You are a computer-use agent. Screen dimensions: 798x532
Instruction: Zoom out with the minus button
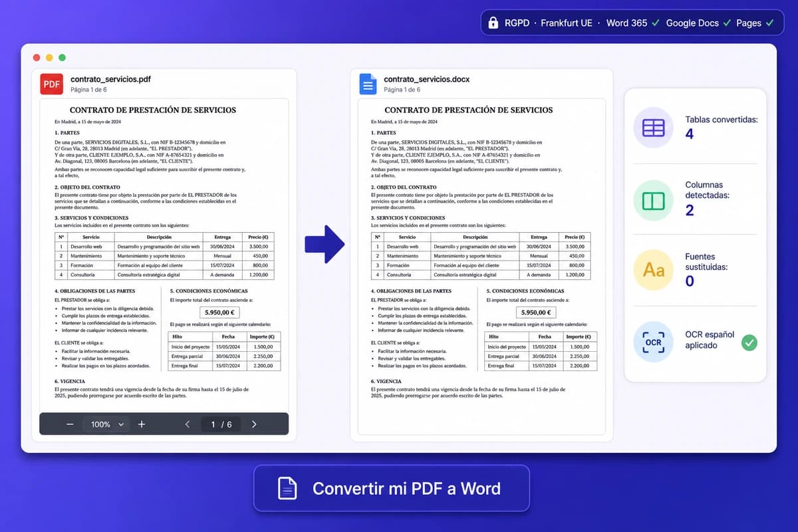click(70, 424)
